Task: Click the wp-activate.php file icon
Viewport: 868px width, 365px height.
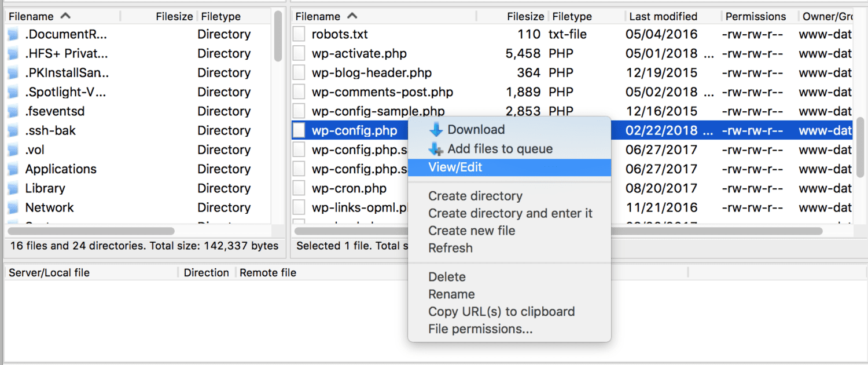Action: 299,53
